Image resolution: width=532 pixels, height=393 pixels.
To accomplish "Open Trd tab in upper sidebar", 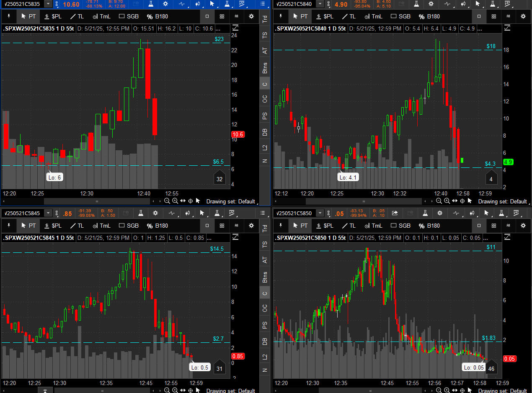I will point(265,19).
